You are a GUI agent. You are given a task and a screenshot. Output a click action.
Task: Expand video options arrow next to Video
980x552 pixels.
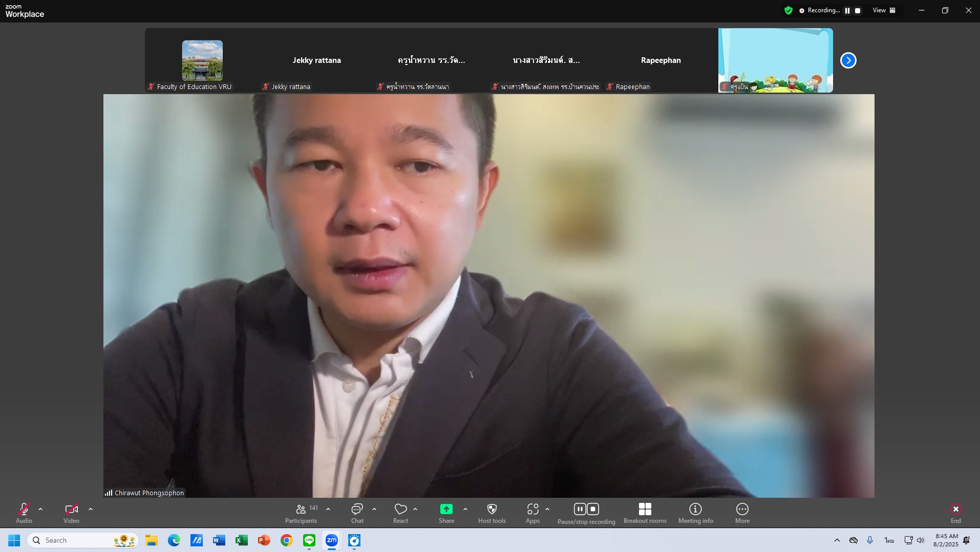coord(91,510)
